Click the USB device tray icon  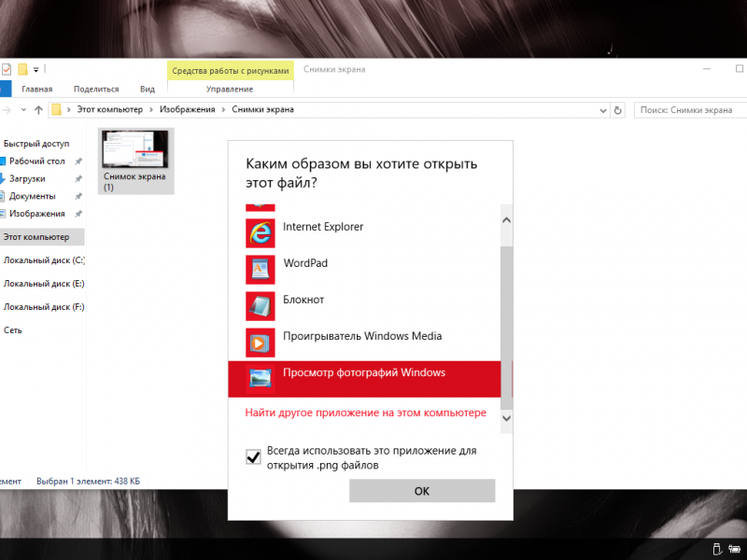tap(717, 549)
